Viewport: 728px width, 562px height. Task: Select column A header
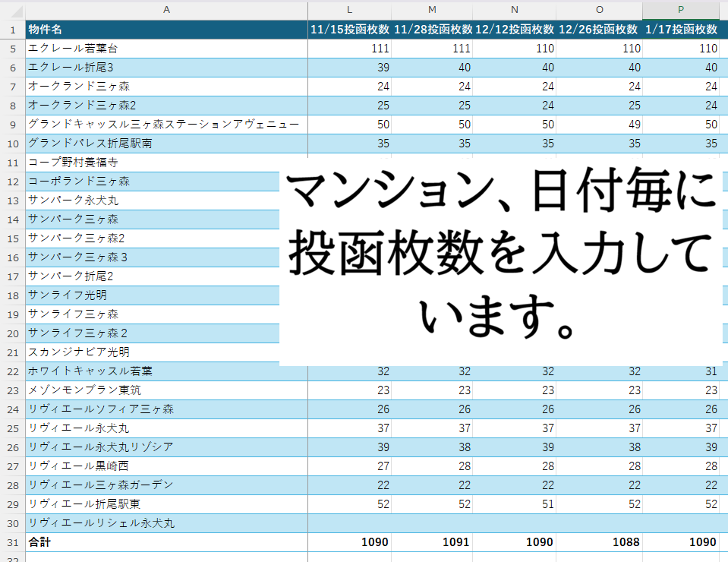pos(166,10)
